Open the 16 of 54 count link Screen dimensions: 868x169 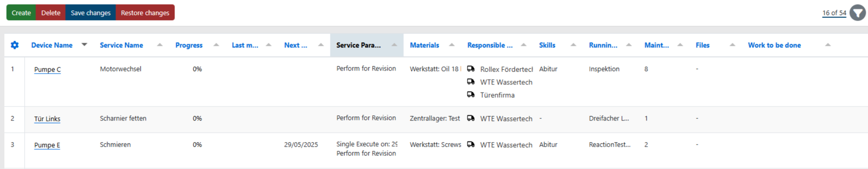pos(834,13)
